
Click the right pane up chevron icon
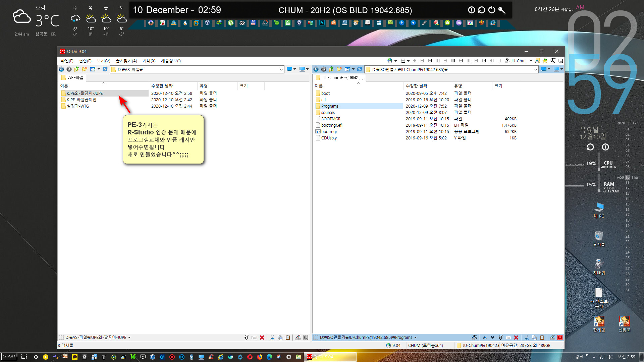coord(485,338)
